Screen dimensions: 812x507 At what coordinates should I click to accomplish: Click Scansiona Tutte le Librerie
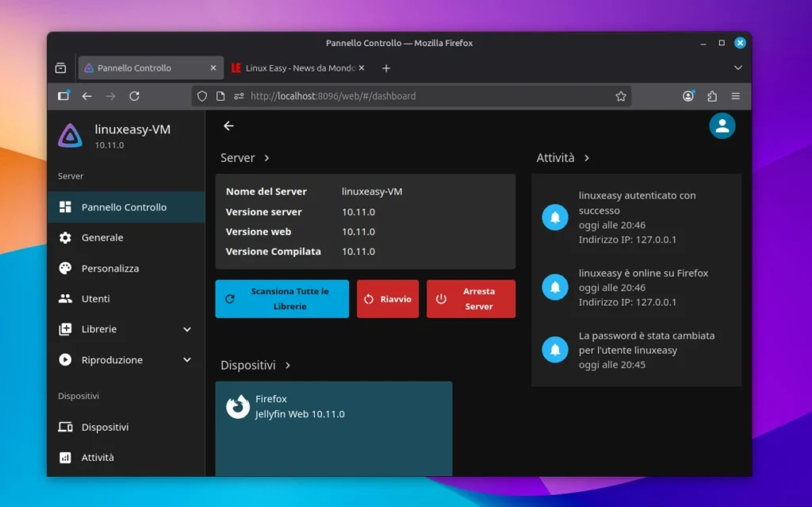282,298
